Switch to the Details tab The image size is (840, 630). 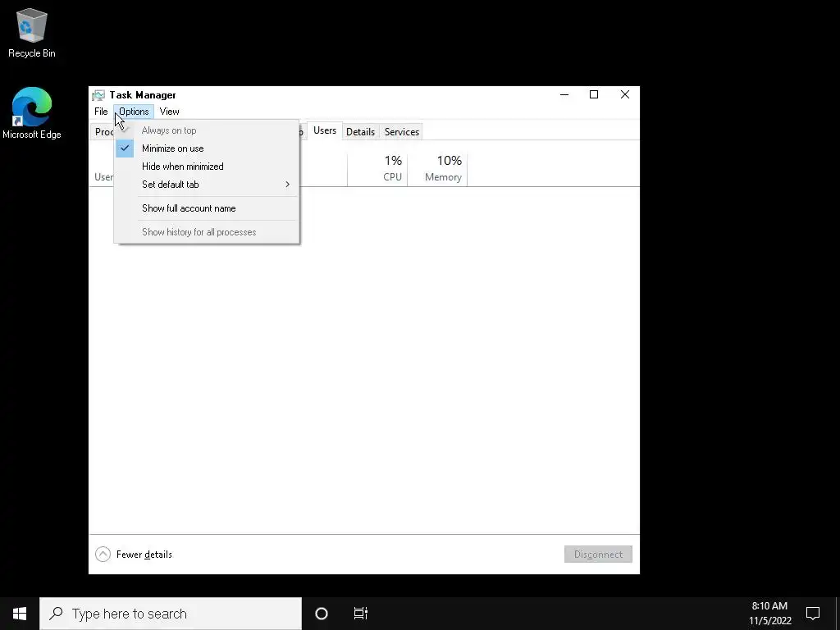(x=360, y=132)
